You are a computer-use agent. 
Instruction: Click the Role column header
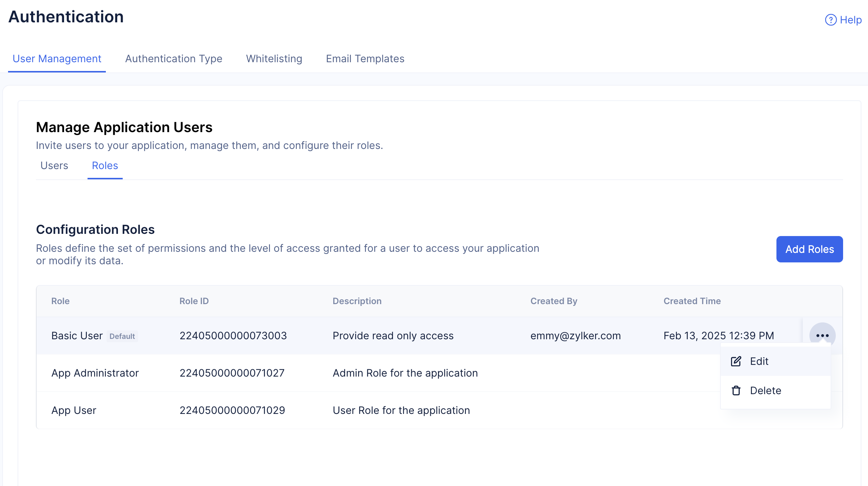coord(60,301)
